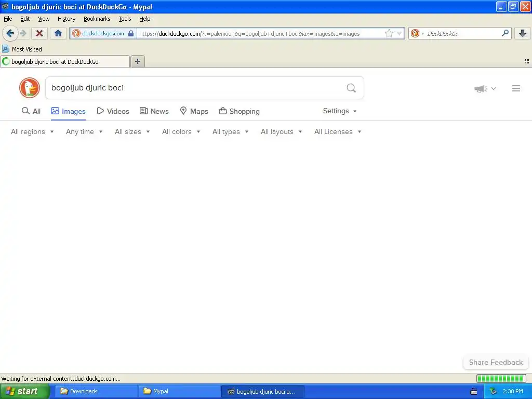Click the keyboard tray icon

point(474,392)
